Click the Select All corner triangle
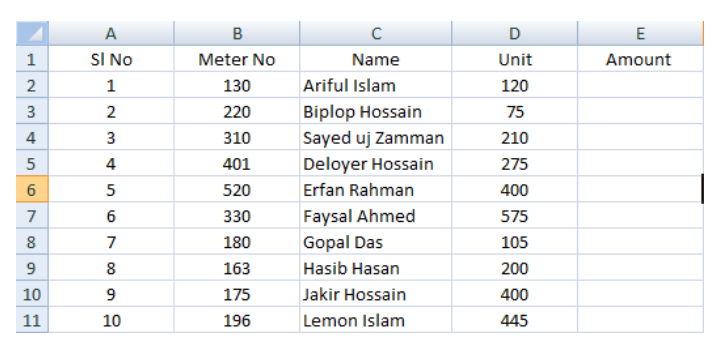 tap(32, 33)
